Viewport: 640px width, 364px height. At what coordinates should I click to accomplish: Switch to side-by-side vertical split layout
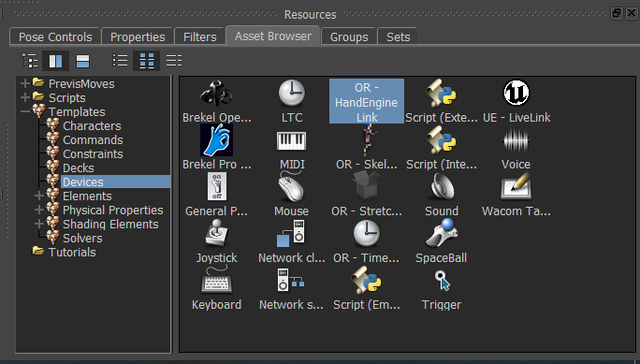(55, 61)
